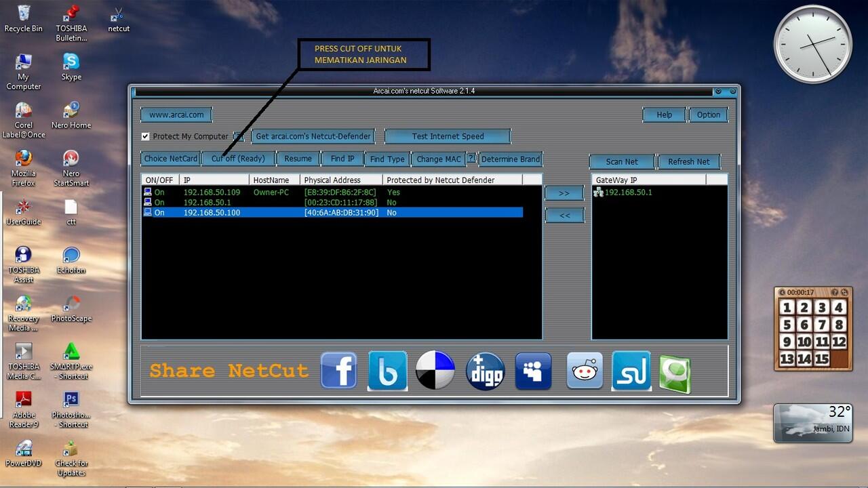The width and height of the screenshot is (868, 488).
Task: Click the ON/OFF column header
Action: click(x=160, y=180)
